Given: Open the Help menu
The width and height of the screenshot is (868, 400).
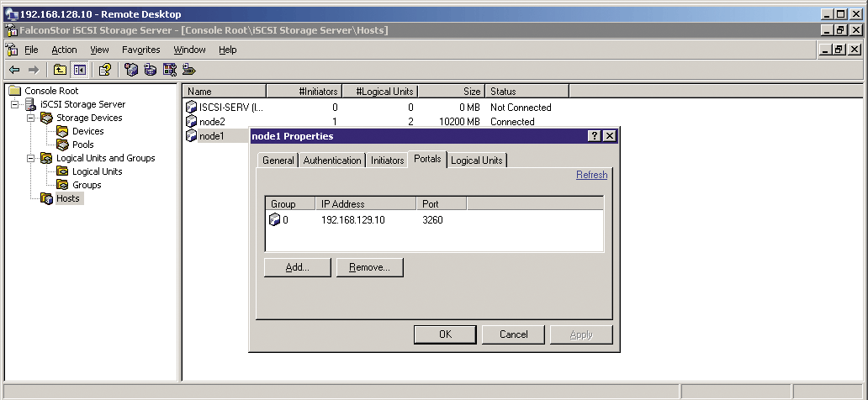Looking at the screenshot, I should (x=228, y=50).
